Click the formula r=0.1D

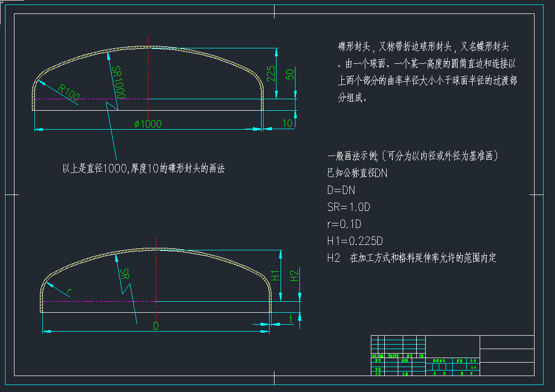[344, 224]
